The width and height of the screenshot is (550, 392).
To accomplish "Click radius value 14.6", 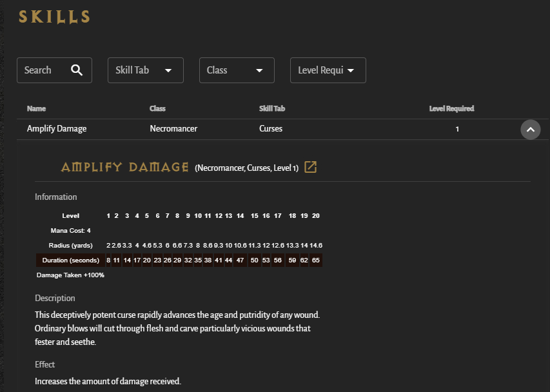I will 316,246.
